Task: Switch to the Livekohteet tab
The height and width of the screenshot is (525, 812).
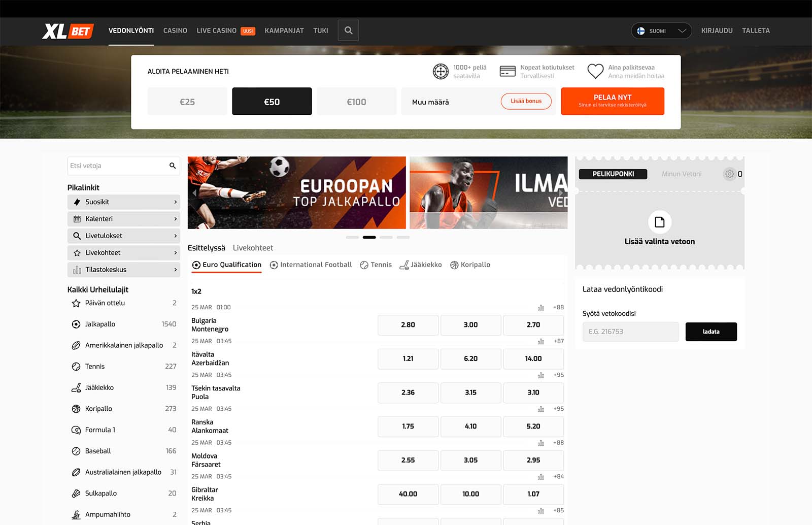Action: (x=253, y=248)
